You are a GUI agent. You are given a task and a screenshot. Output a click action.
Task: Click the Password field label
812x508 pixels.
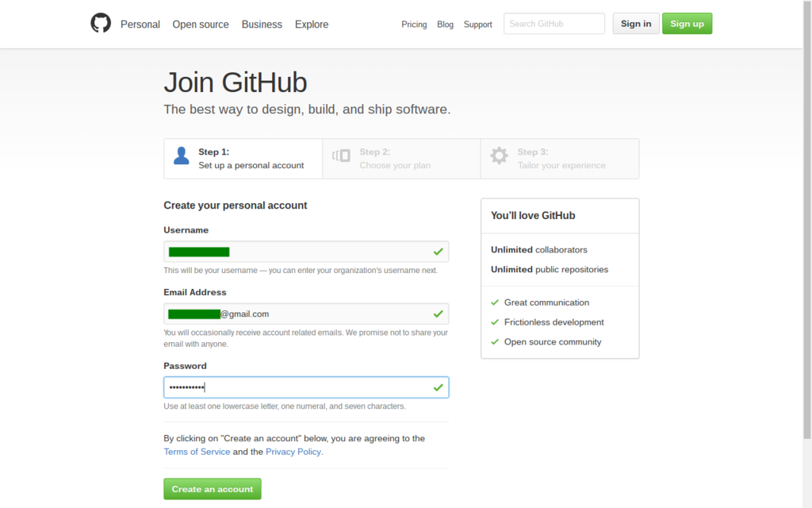pos(185,366)
